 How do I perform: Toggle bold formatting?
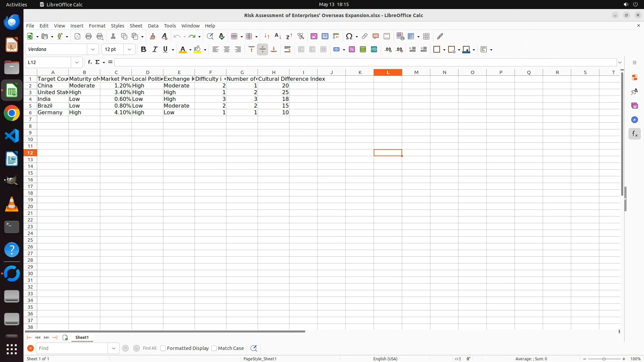[x=144, y=50]
